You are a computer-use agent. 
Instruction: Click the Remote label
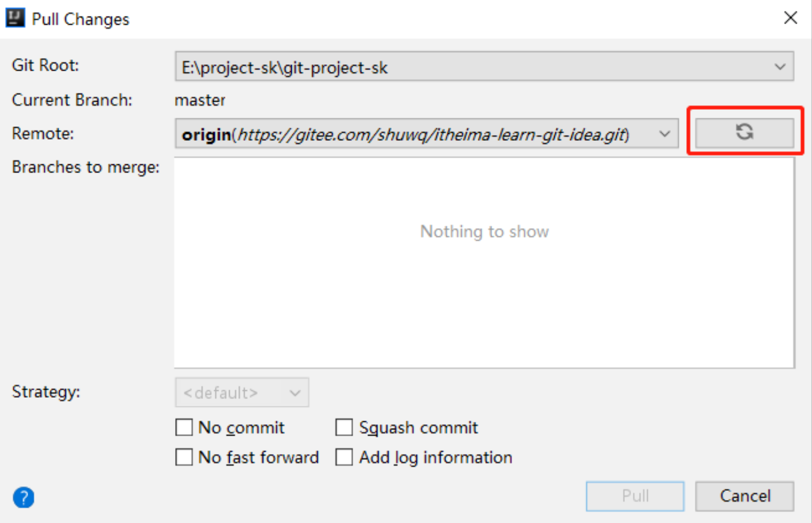pyautogui.click(x=43, y=134)
